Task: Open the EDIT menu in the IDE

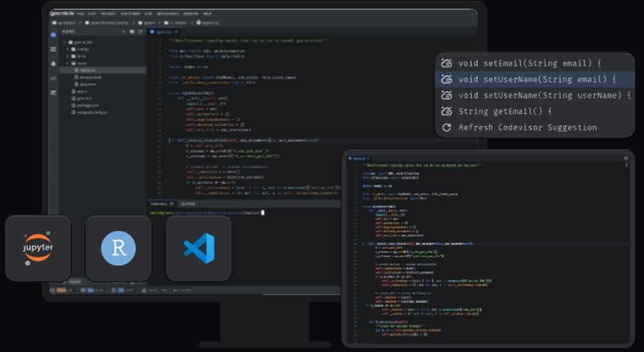Action: click(x=92, y=14)
